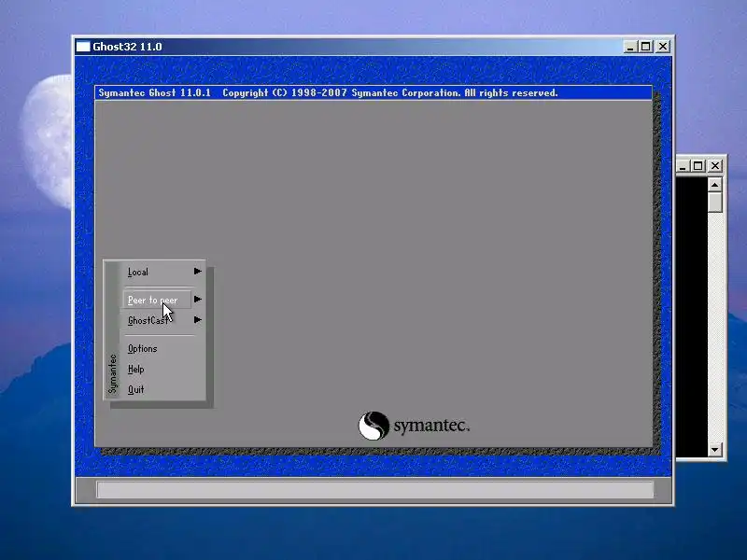Image resolution: width=747 pixels, height=560 pixels.
Task: Click the Ghost32 window system menu icon
Action: pos(83,47)
